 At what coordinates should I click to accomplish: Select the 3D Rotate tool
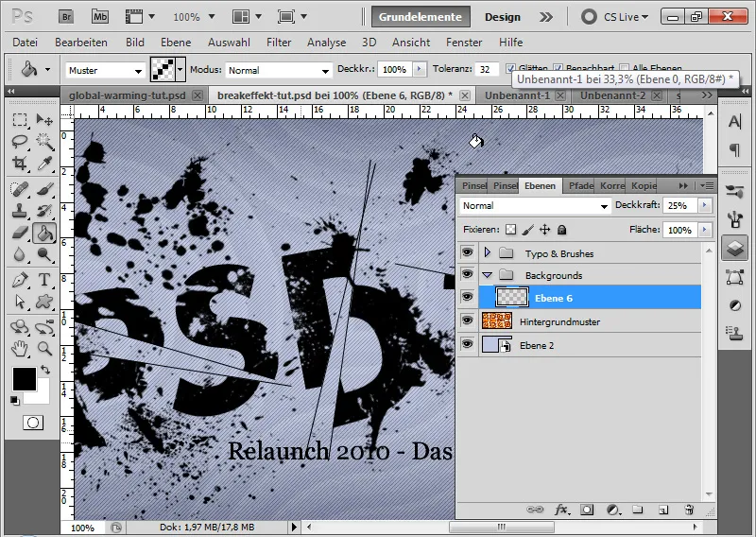pos(19,327)
